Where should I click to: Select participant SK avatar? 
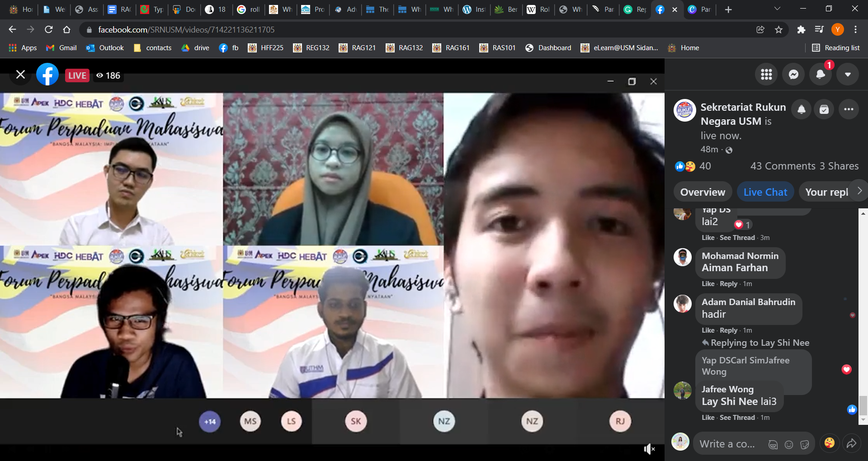click(356, 421)
